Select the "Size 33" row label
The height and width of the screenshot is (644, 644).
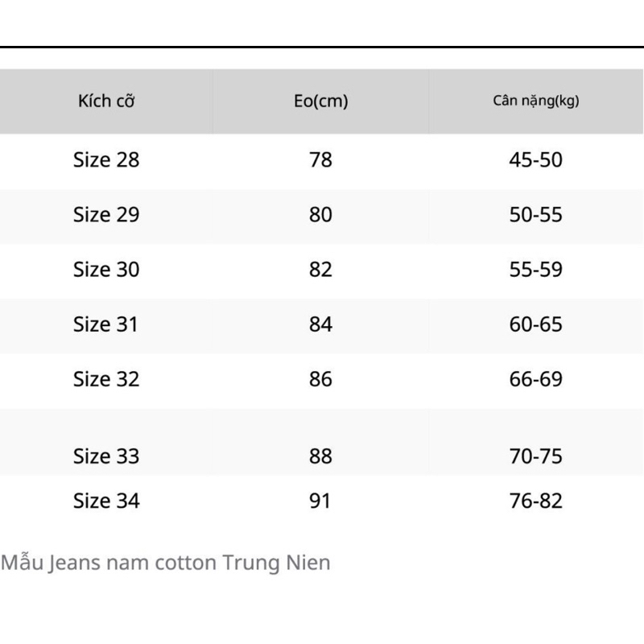(106, 456)
